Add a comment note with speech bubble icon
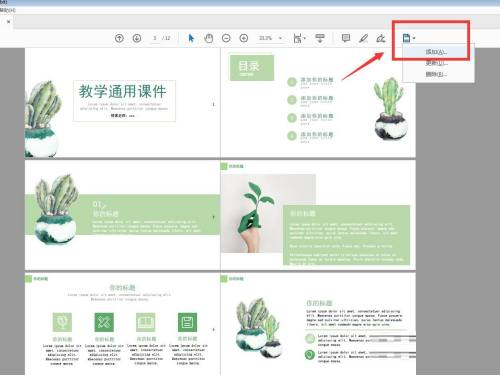 coord(346,38)
